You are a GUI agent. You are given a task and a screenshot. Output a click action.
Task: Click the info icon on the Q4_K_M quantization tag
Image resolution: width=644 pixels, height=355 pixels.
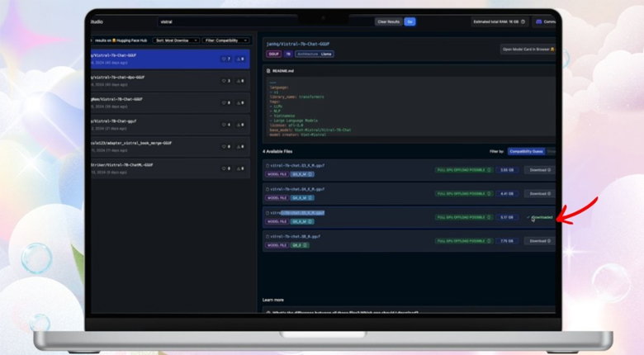pyautogui.click(x=310, y=198)
